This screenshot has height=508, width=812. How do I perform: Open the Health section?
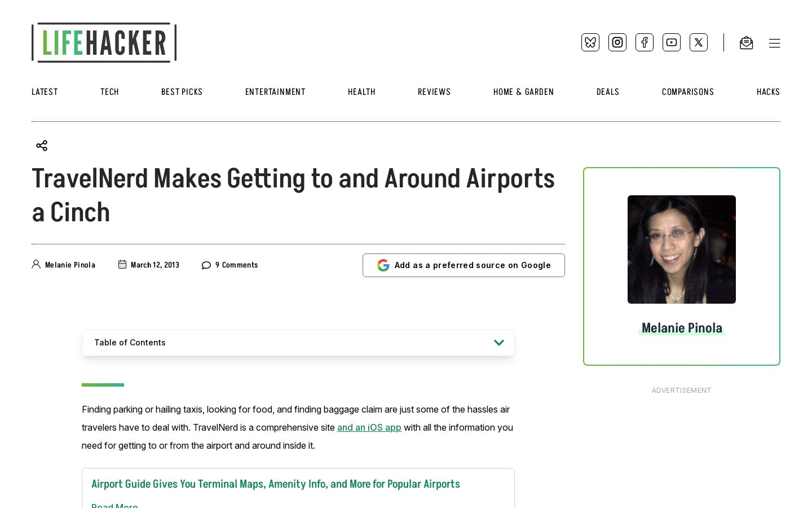point(361,92)
